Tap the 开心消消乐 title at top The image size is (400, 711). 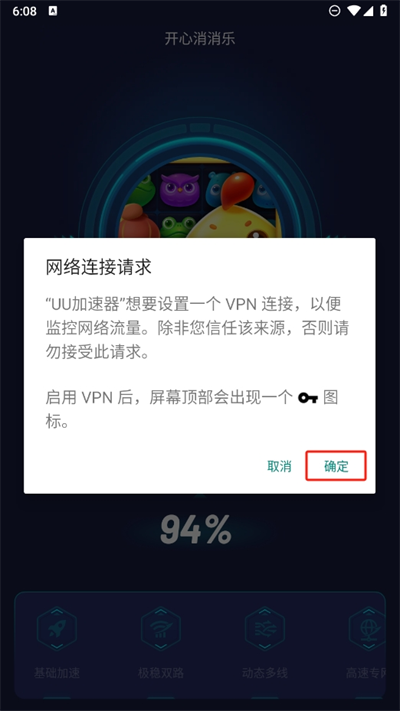[x=200, y=39]
